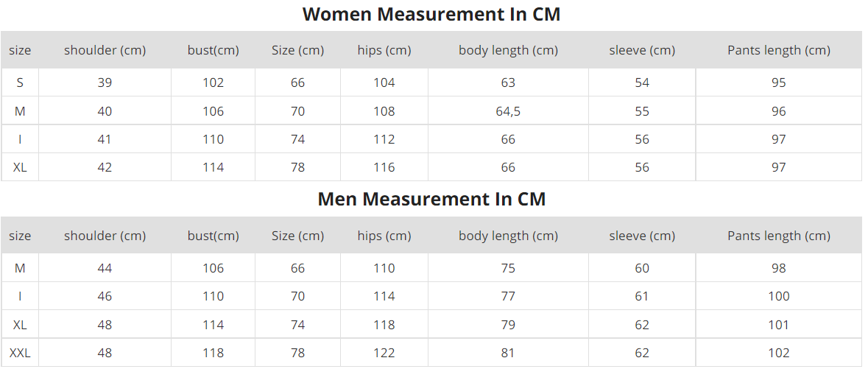Screen dimensions: 868x369
Task: Click the women's table "shoulder (cm)" header
Action: tap(105, 50)
